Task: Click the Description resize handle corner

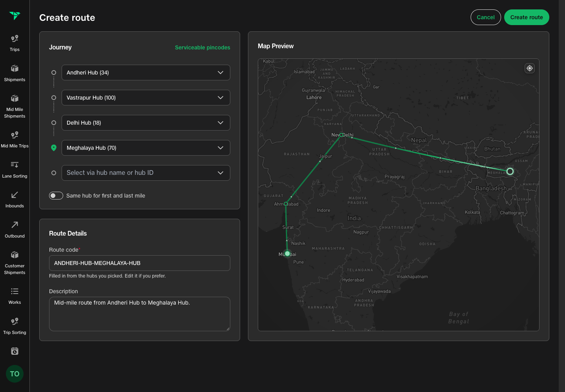Action: pyautogui.click(x=228, y=329)
